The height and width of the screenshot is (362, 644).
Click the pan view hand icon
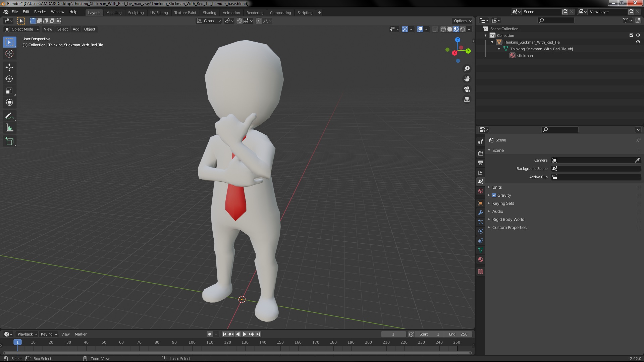click(467, 79)
